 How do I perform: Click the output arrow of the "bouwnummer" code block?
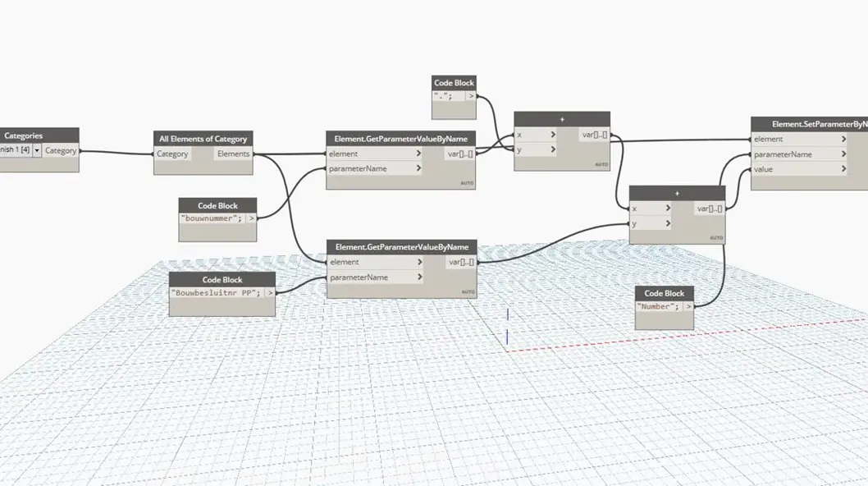pyautogui.click(x=251, y=219)
